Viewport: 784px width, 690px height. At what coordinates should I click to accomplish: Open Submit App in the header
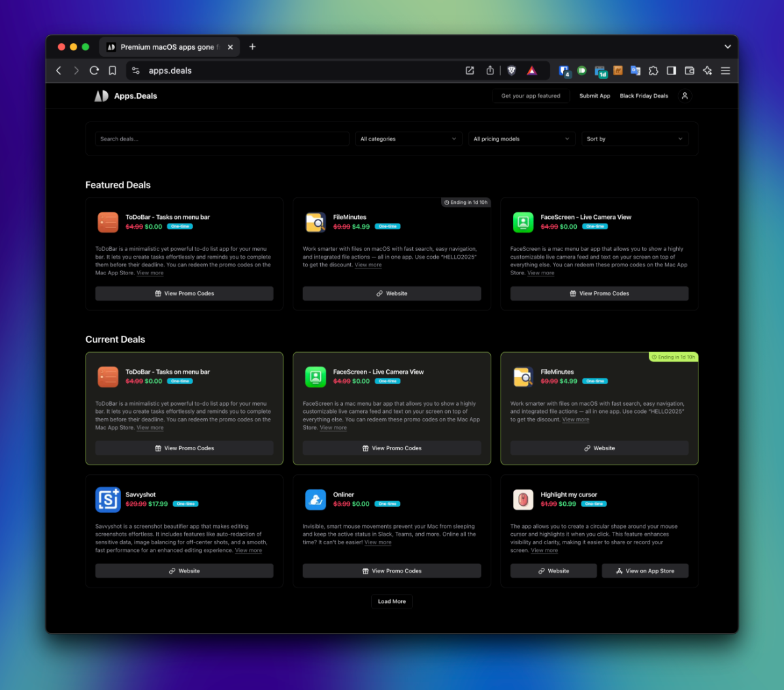(x=595, y=96)
